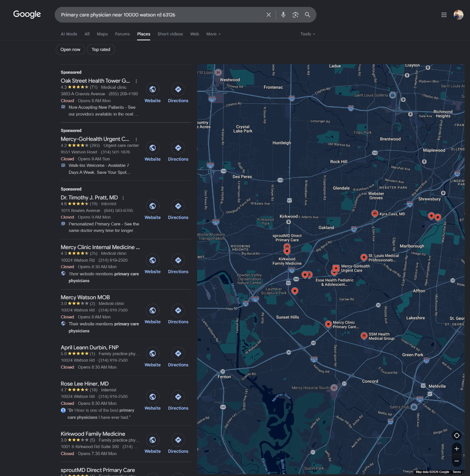Switch to the Maps tab
This screenshot has height=476, width=470.
(x=102, y=34)
